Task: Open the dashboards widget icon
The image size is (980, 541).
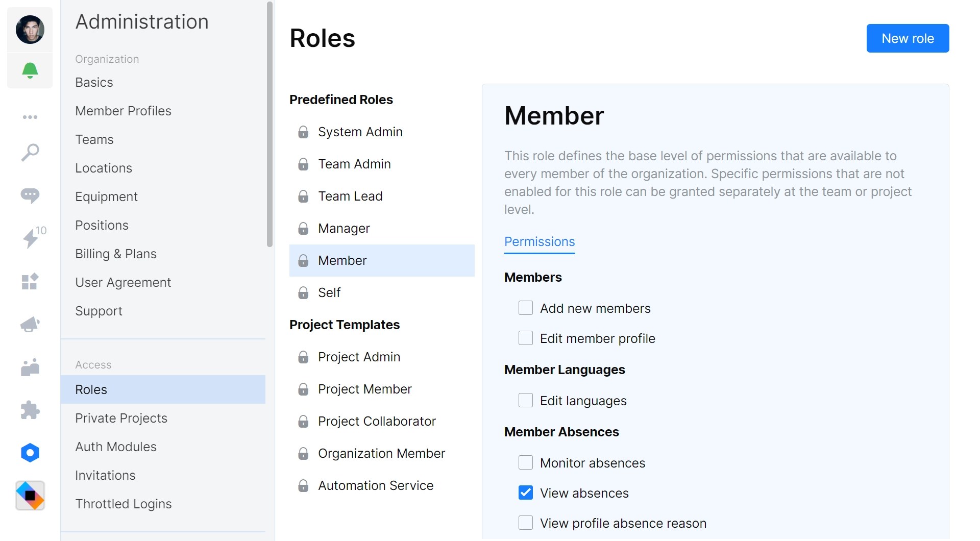Action: (30, 281)
